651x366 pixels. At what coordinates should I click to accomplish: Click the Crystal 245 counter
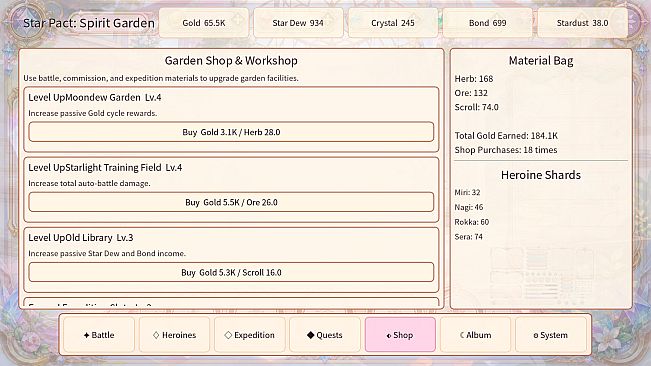pos(393,23)
